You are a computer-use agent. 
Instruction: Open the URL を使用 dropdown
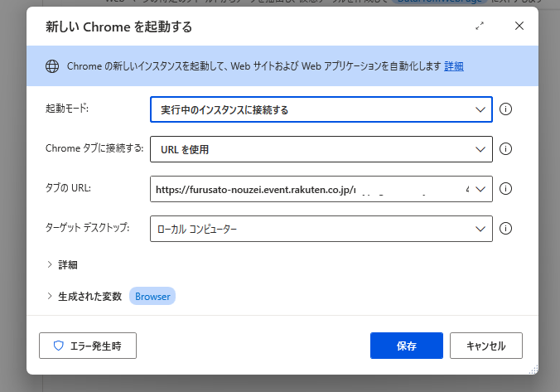(321, 149)
